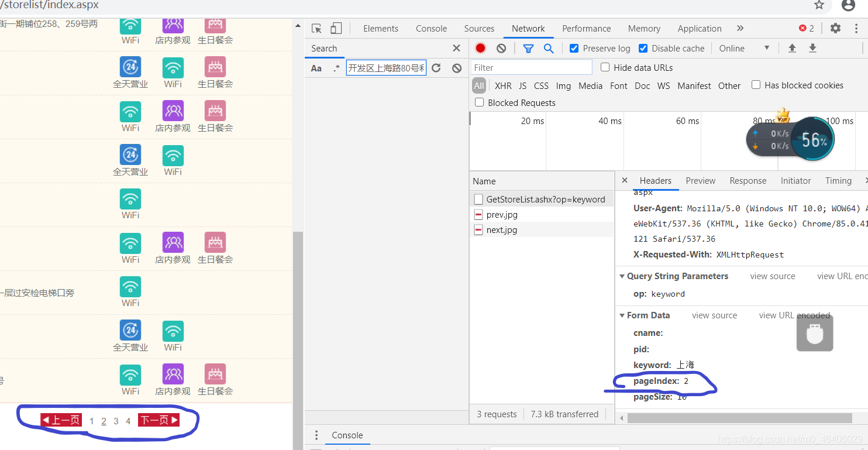This screenshot has width=868, height=450.
Task: Clear the network log
Action: (x=501, y=48)
